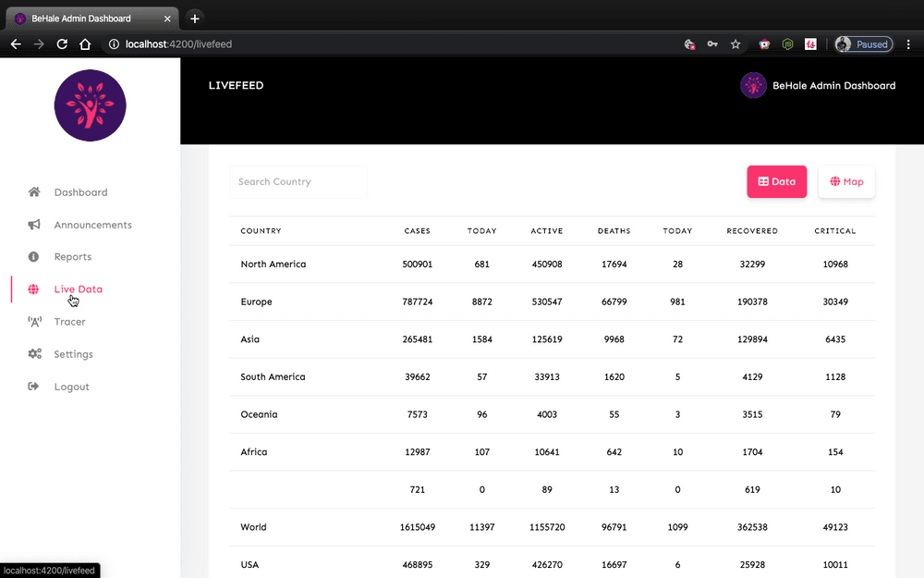Switch to the Map view
The width and height of the screenshot is (924, 578).
pyautogui.click(x=846, y=181)
